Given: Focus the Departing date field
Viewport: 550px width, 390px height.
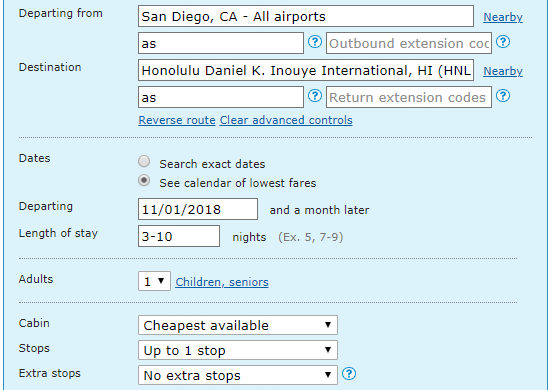Looking at the screenshot, I should 198,209.
